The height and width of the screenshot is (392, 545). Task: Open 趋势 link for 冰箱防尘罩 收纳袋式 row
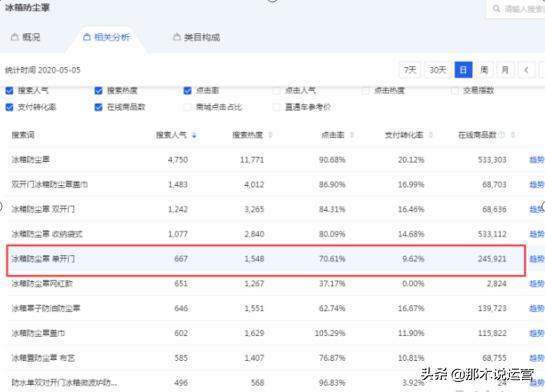click(536, 234)
